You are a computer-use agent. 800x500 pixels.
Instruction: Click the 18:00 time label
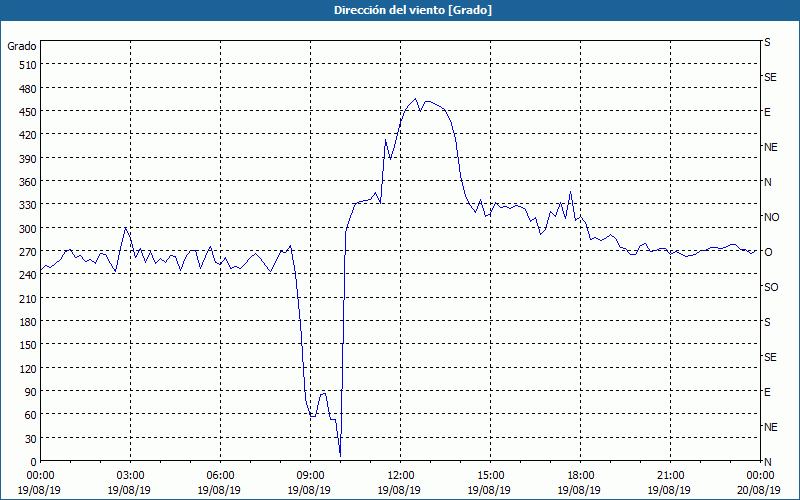click(x=580, y=476)
